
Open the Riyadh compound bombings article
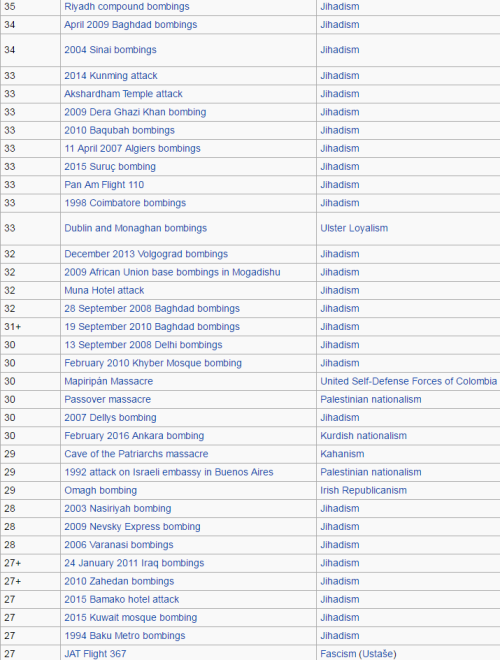pyautogui.click(x=127, y=7)
